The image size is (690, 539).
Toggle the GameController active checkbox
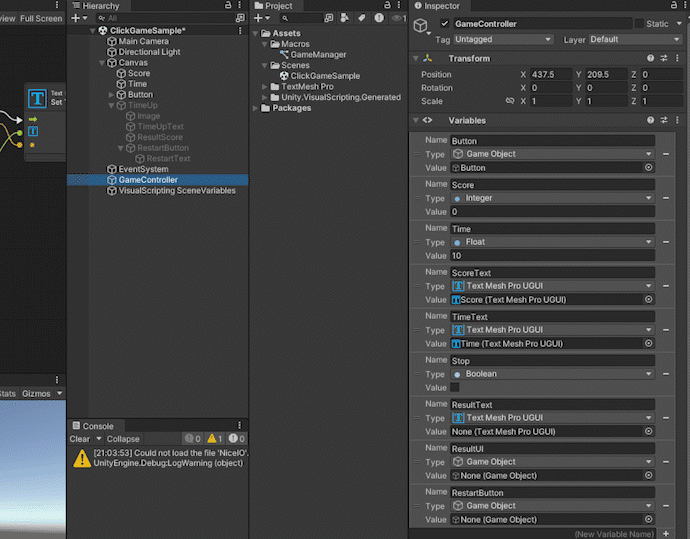pos(444,23)
